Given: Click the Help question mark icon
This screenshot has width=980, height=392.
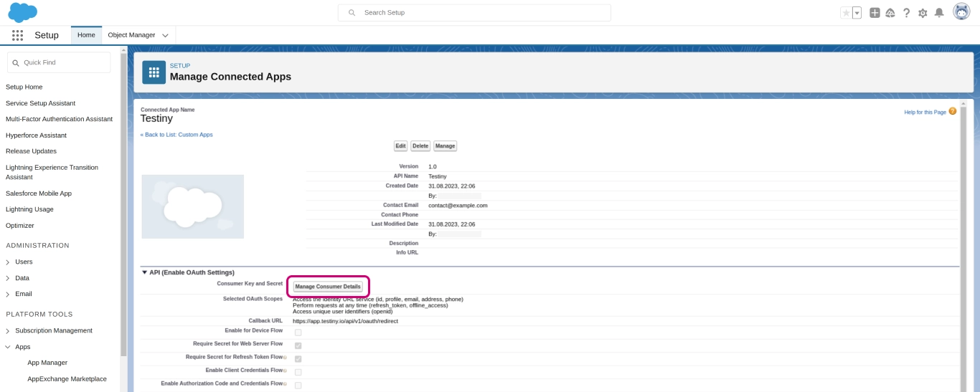Looking at the screenshot, I should point(906,13).
